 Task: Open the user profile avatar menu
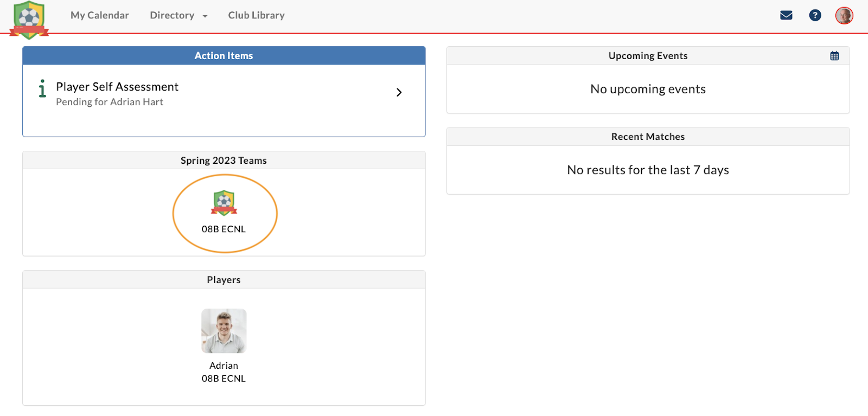[x=844, y=15]
